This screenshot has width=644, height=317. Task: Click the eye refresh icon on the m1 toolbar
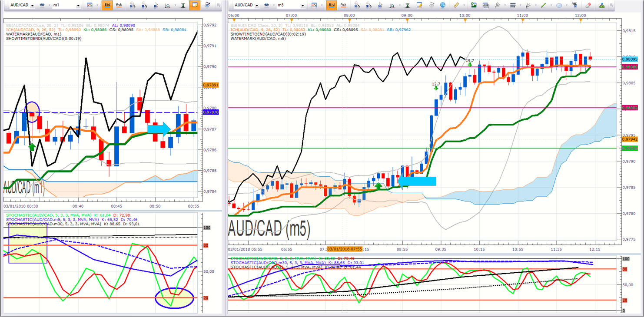207,5
